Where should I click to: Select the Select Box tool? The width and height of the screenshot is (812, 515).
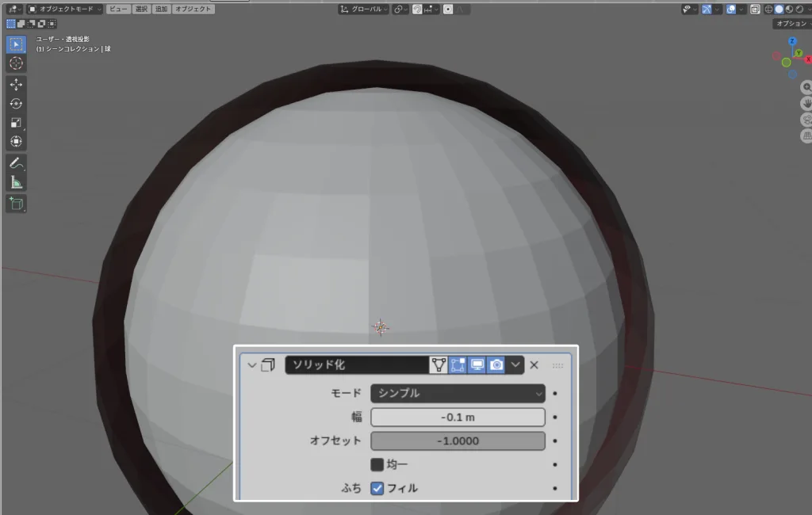click(x=16, y=44)
